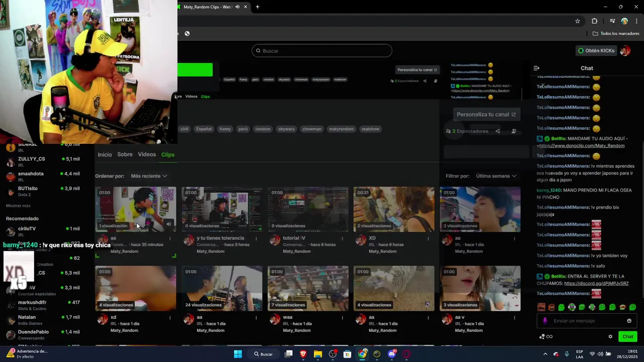
Task: Click the 'Enviar un mensaje' chat input
Action: pos(587,321)
